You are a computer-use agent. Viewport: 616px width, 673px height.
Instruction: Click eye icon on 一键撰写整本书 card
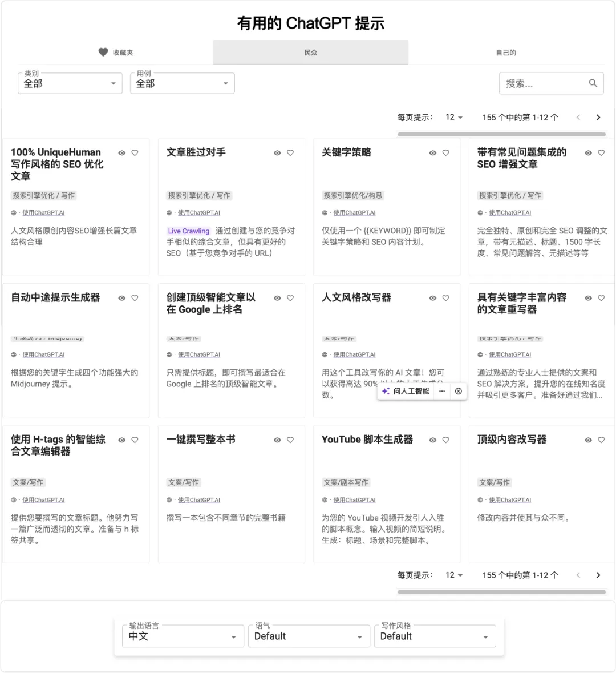(x=277, y=440)
